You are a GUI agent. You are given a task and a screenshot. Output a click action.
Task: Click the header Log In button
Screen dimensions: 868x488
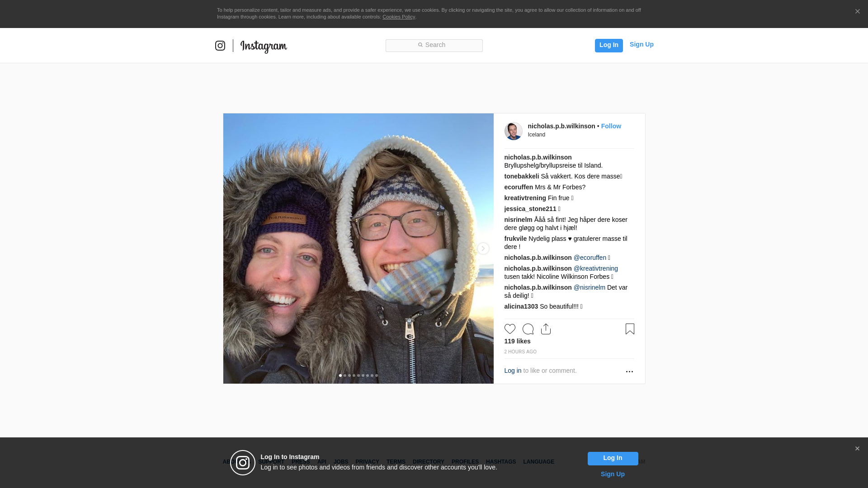click(609, 46)
